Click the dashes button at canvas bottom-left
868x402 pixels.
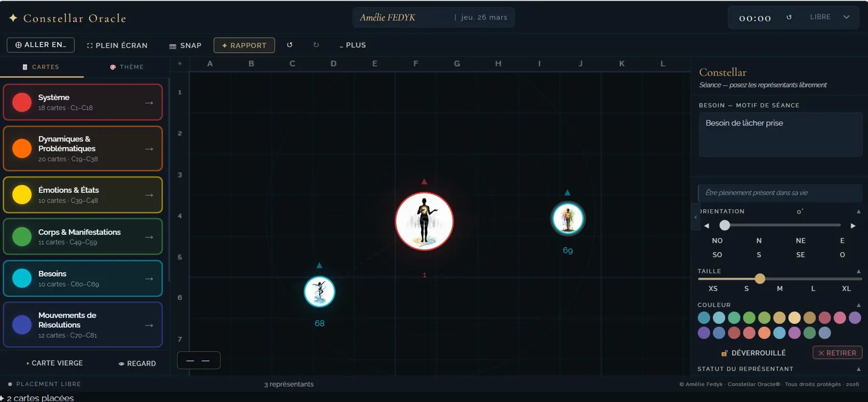point(198,360)
